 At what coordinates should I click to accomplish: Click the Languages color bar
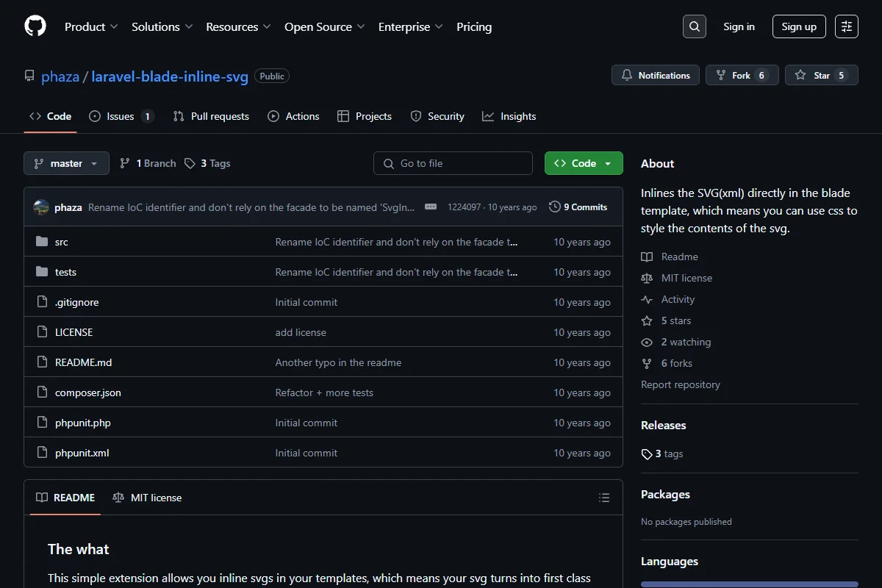(x=750, y=585)
